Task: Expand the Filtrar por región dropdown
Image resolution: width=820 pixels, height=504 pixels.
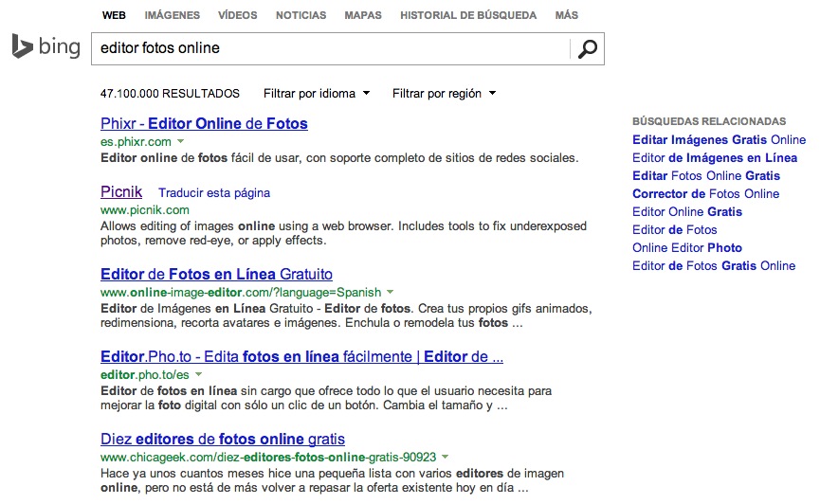Action: click(x=444, y=94)
